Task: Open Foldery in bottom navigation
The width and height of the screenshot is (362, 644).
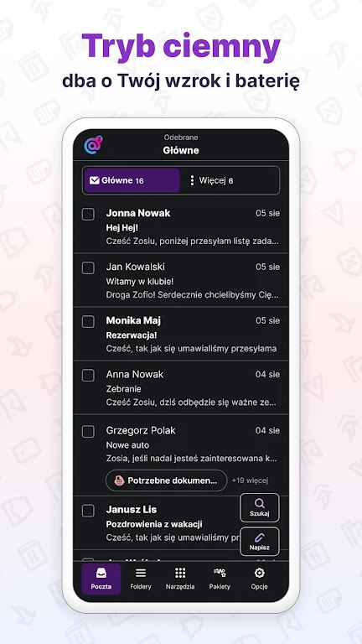Action: 141,579
